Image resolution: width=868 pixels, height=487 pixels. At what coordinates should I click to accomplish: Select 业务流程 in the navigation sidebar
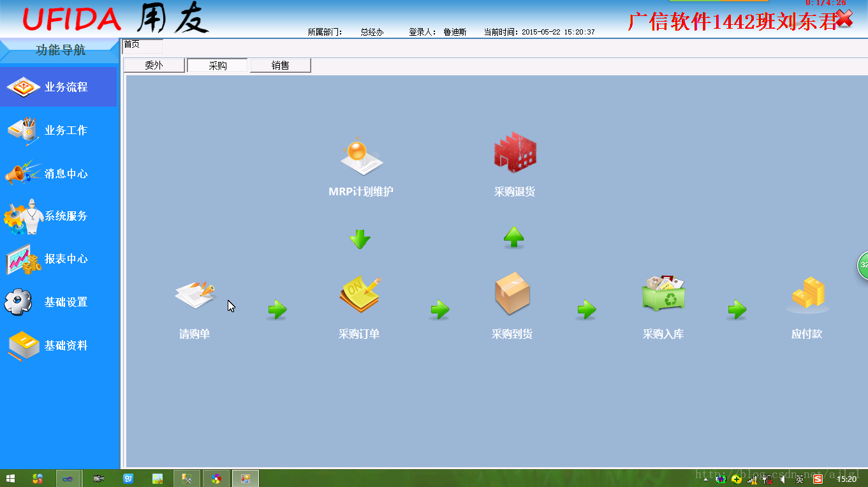pos(59,87)
